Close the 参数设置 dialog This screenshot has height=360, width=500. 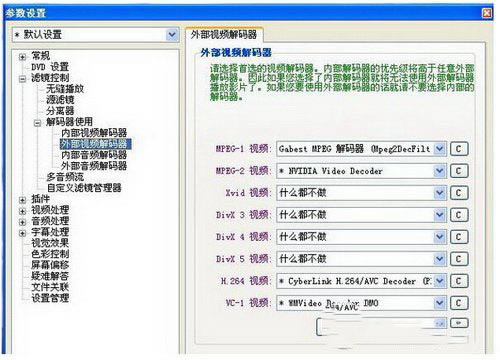pyautogui.click(x=487, y=13)
